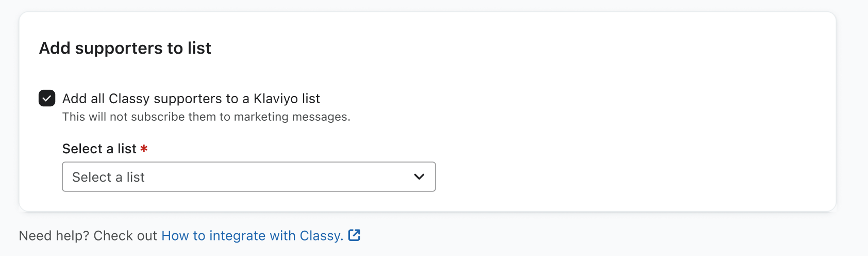Click the empty middle area of the list combo box
The width and height of the screenshot is (868, 256).
coord(278,177)
